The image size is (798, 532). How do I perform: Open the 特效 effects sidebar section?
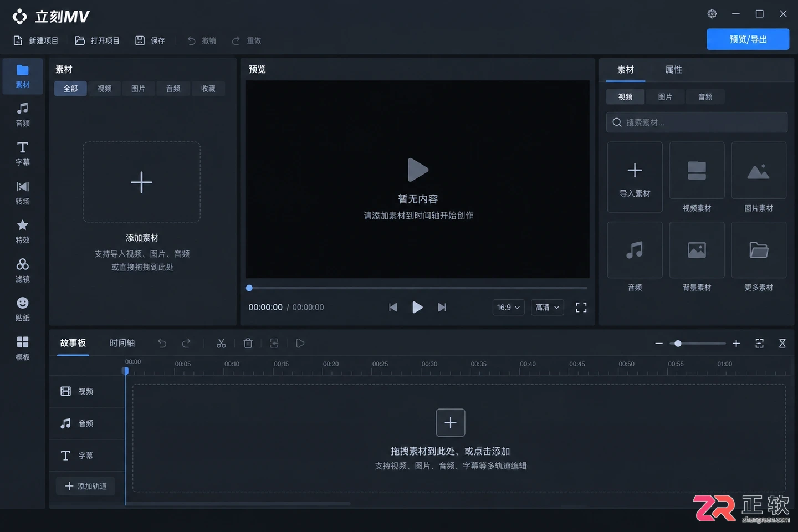(x=23, y=232)
